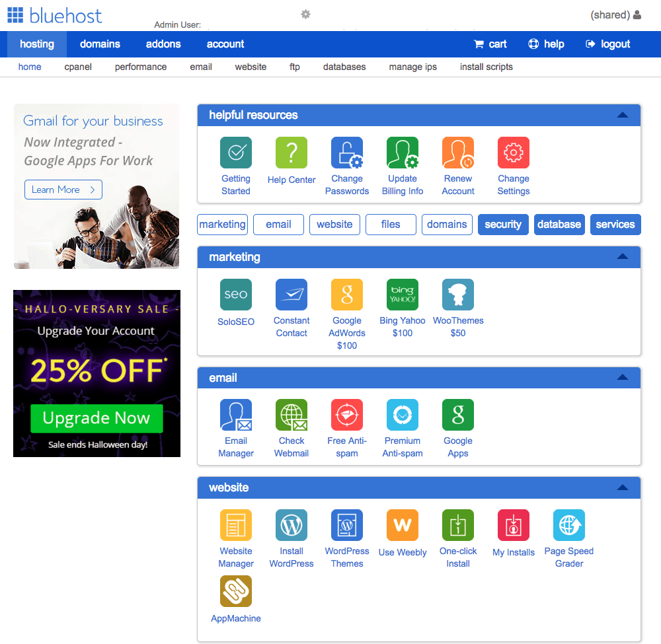Launch the SoloSEO icon
Image resolution: width=661 pixels, height=644 pixels.
[236, 295]
